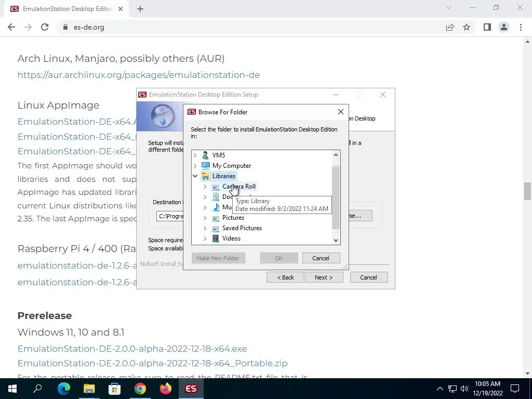Viewport: 532px width, 399px height.
Task: Select the My Computer icon
Action: (x=206, y=166)
